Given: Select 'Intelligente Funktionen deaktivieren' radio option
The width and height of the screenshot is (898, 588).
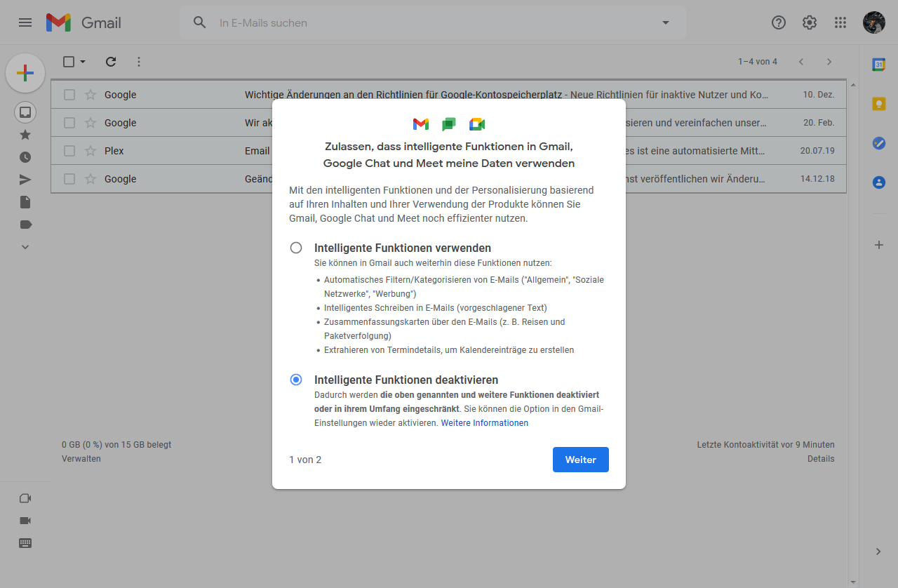Looking at the screenshot, I should pyautogui.click(x=296, y=380).
